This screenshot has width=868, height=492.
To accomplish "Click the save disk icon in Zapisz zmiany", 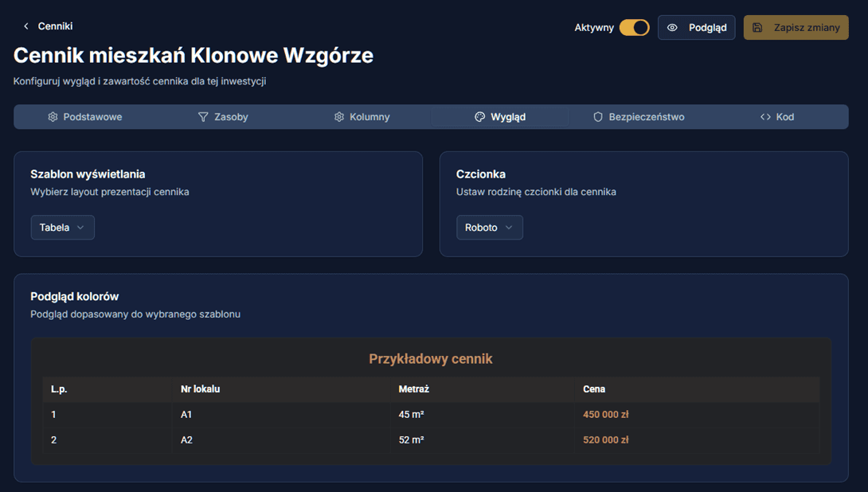I will (x=757, y=26).
